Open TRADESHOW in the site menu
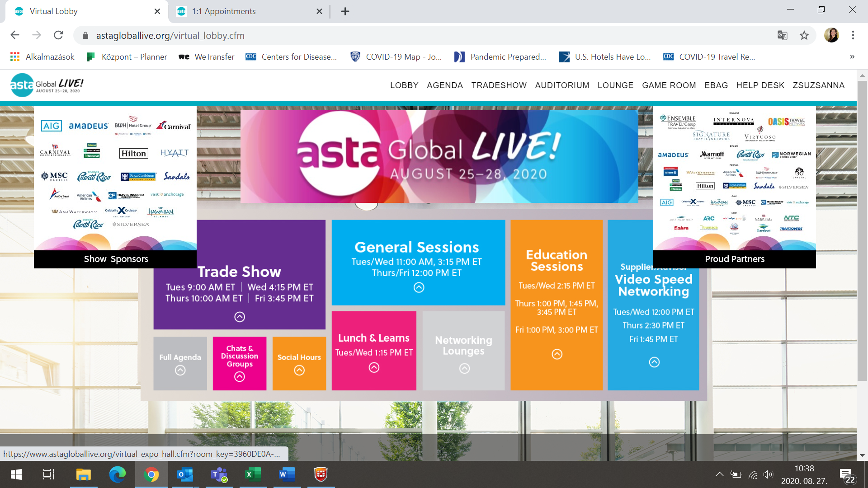The width and height of the screenshot is (868, 488). [x=499, y=85]
